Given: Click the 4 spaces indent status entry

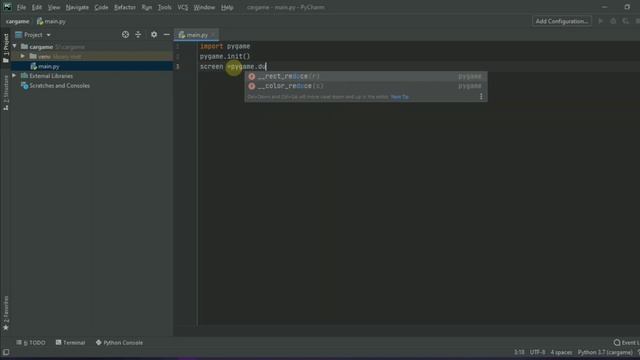Looking at the screenshot, I should click(x=561, y=352).
